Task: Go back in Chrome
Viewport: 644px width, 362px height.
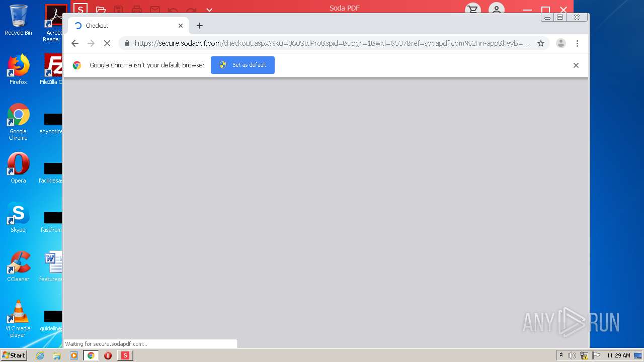Action: [75, 43]
